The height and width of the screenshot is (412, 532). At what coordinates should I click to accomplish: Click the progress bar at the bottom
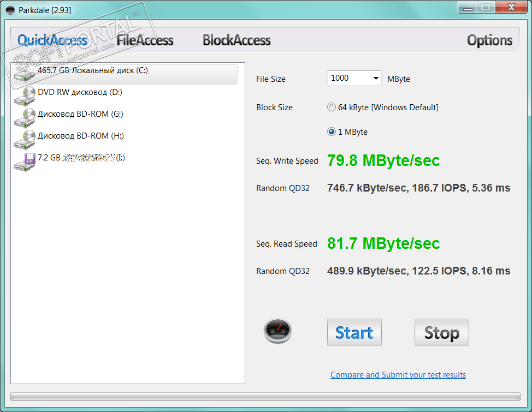click(265, 396)
